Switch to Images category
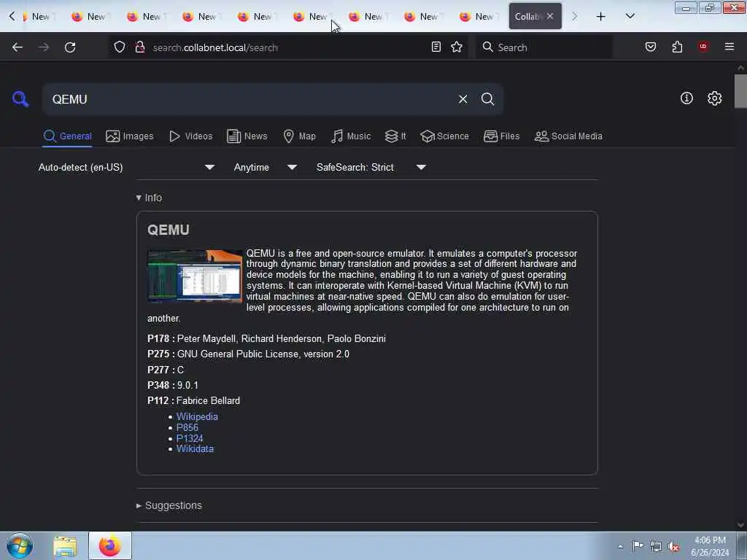The image size is (747, 560). point(130,136)
